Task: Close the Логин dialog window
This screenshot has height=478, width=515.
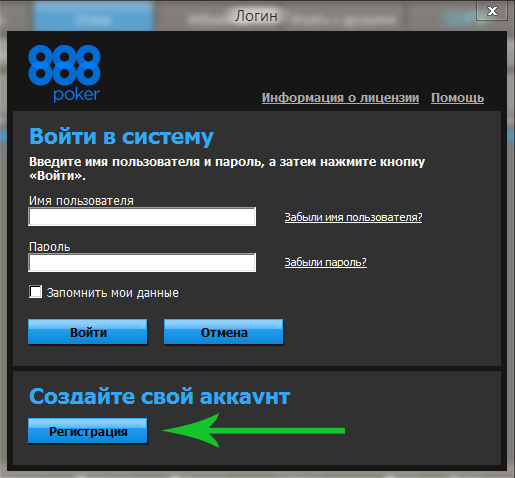Action: click(x=492, y=11)
